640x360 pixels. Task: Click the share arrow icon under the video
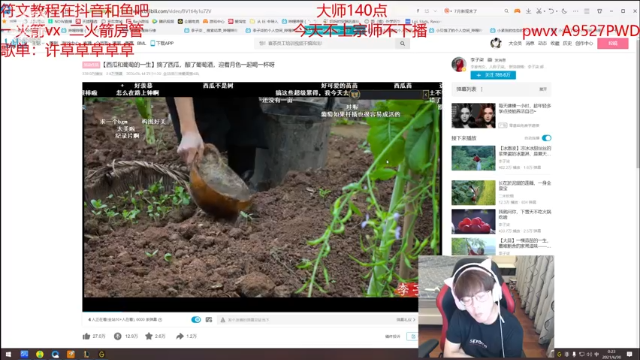180,336
